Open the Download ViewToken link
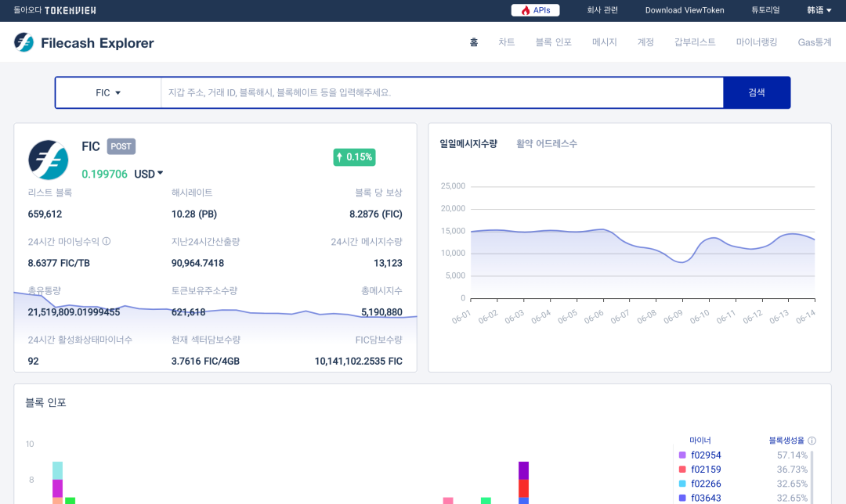The width and height of the screenshot is (846, 504). coord(684,10)
